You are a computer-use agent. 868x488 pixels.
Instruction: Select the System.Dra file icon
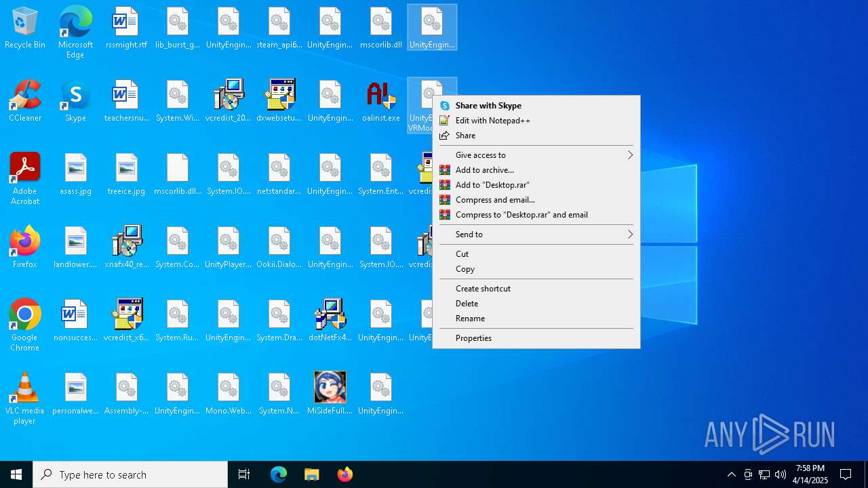tap(279, 321)
